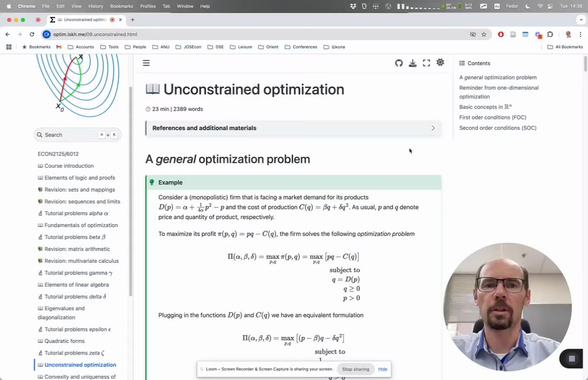Open the Conferences bookmark folder
The width and height of the screenshot is (588, 380).
pyautogui.click(x=301, y=47)
